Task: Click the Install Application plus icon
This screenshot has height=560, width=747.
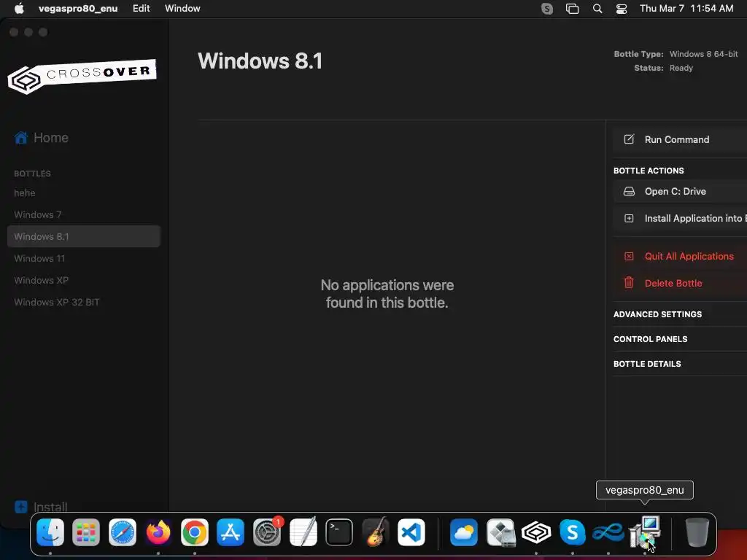Action: (x=629, y=218)
